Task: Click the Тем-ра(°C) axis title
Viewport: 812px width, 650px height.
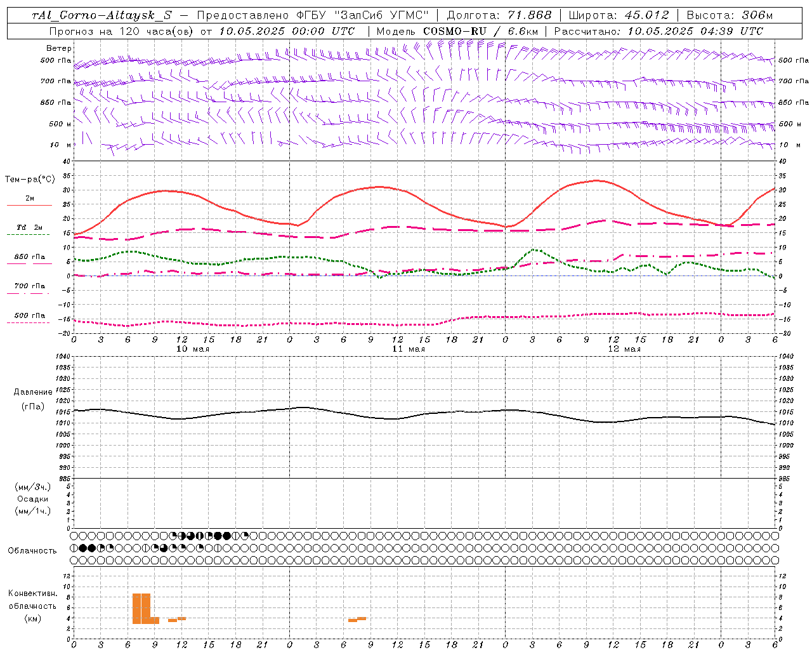Action: pyautogui.click(x=30, y=180)
